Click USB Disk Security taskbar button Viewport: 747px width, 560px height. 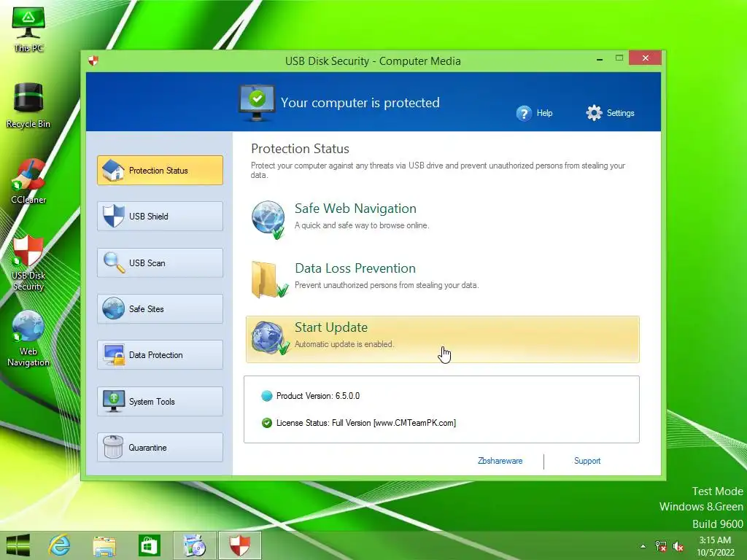[240, 545]
